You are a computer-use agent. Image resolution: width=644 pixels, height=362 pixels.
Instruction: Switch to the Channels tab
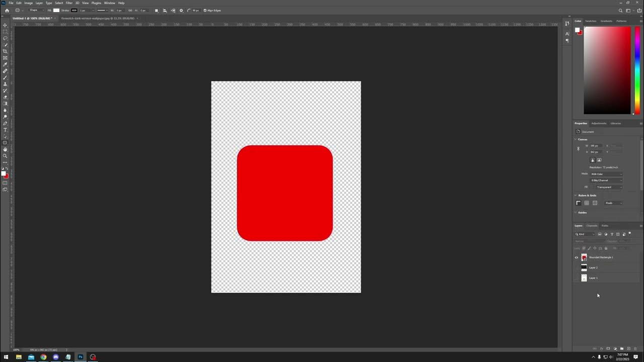point(592,226)
